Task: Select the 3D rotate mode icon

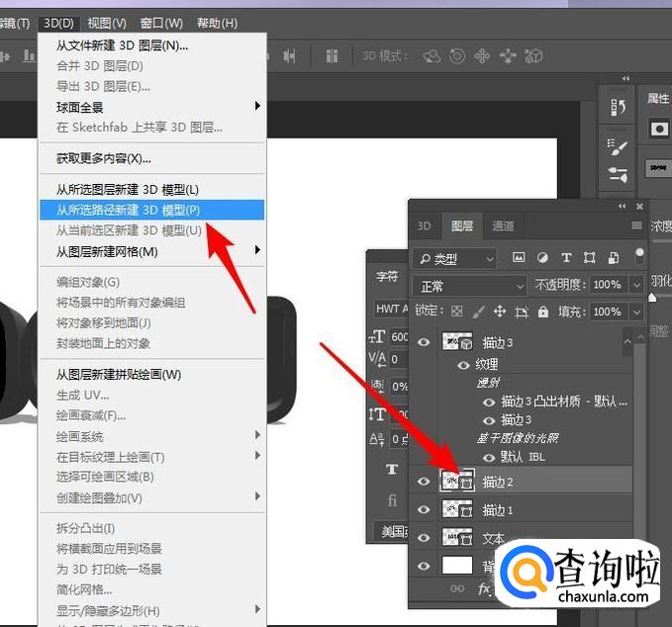Action: pyautogui.click(x=432, y=56)
